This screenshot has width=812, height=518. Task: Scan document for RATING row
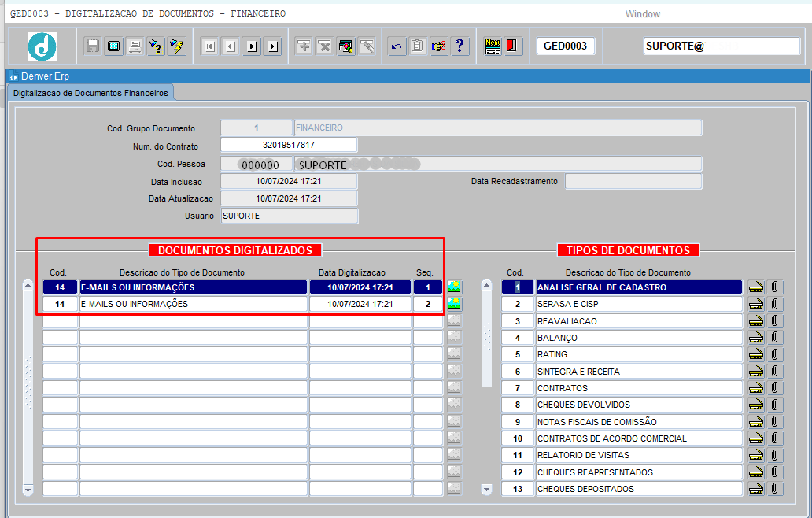coord(756,354)
